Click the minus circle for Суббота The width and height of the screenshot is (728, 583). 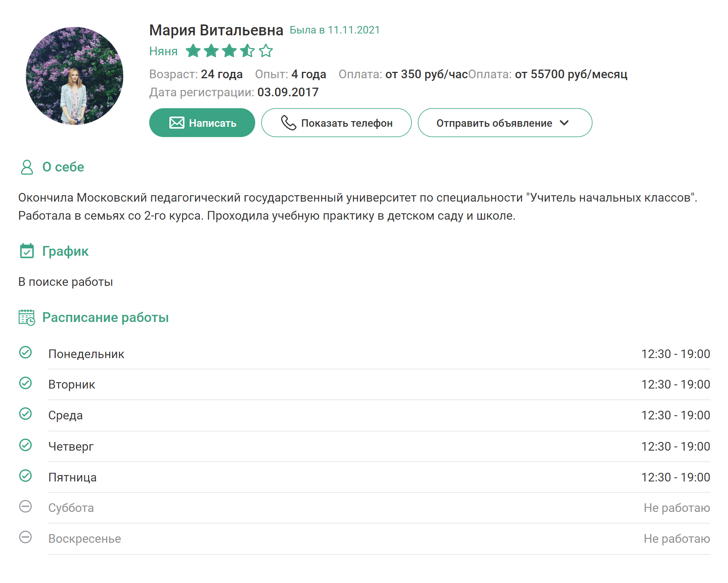coord(26,506)
